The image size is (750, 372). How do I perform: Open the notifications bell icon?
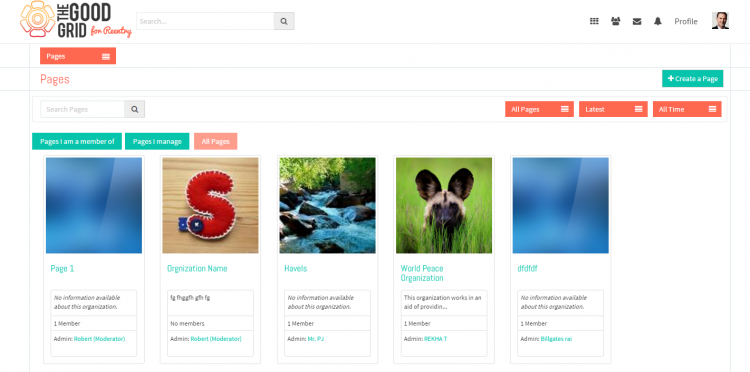(658, 21)
